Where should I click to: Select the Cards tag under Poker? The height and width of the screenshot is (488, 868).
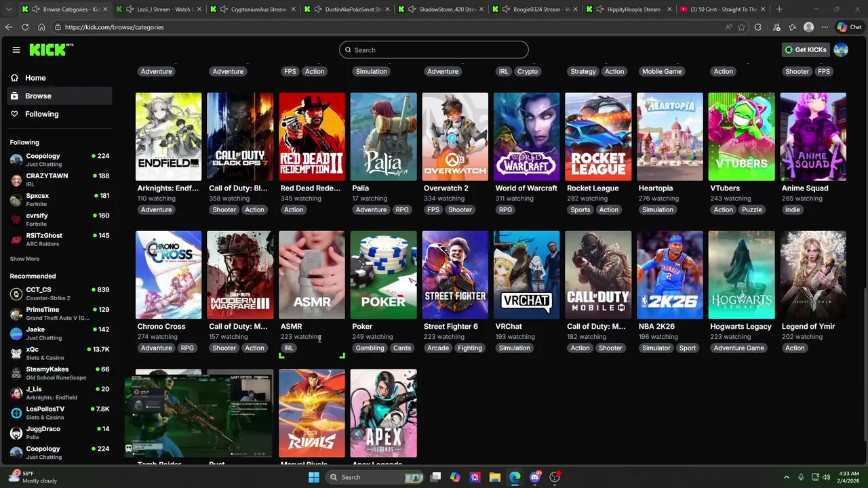click(402, 348)
